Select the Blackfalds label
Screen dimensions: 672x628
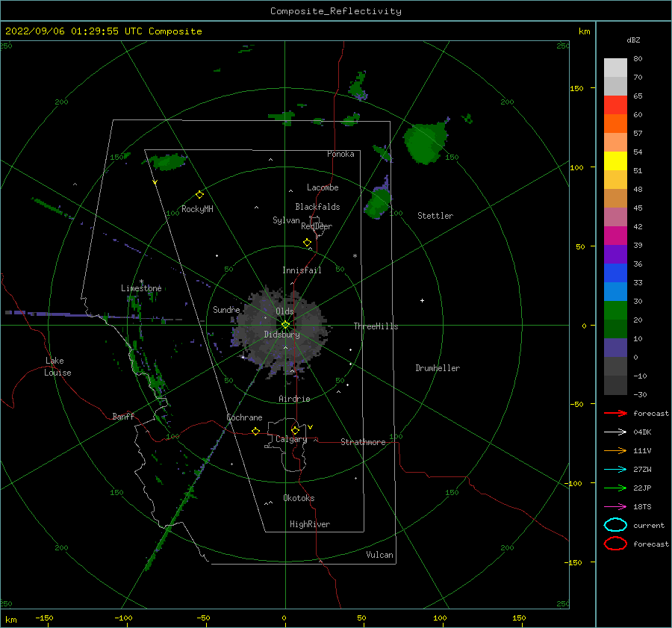point(317,207)
